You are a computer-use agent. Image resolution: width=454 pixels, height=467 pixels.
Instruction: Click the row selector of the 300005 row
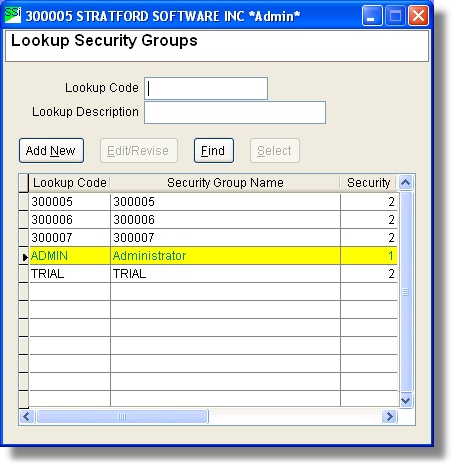[24, 202]
